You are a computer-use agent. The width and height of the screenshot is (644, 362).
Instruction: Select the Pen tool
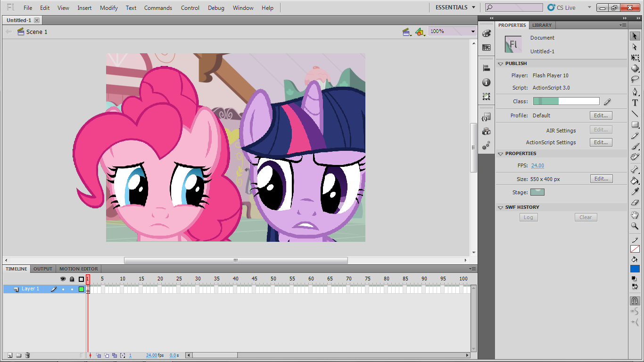[x=635, y=92]
